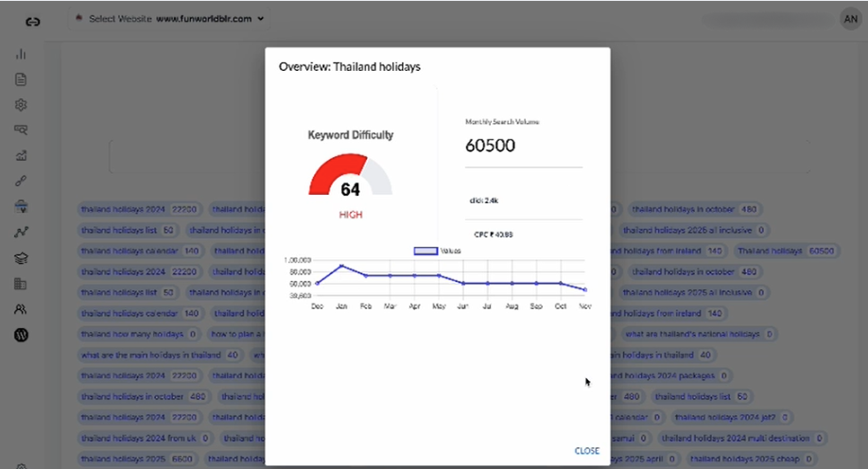The height and width of the screenshot is (469, 868).
Task: Open the growth chart icon in the sidebar
Action: click(x=21, y=156)
